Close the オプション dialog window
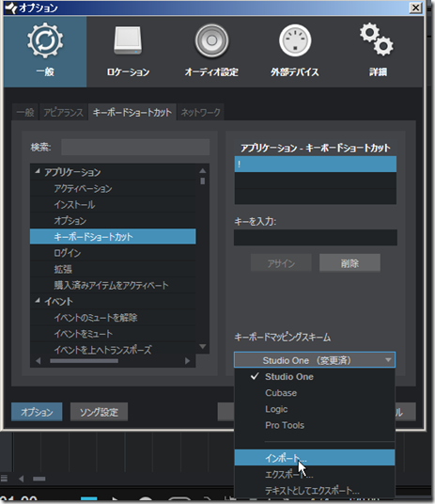Image resolution: width=435 pixels, height=504 pixels. 415,8
